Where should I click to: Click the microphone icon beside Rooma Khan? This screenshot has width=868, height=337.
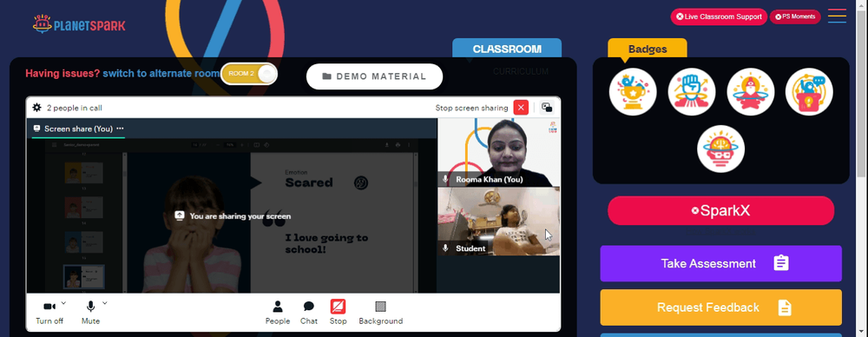[x=445, y=180]
